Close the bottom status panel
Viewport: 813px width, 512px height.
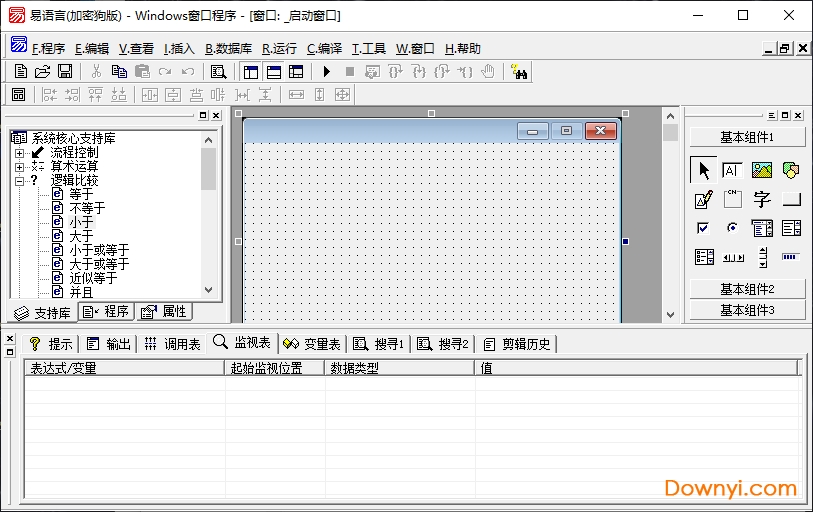point(10,339)
